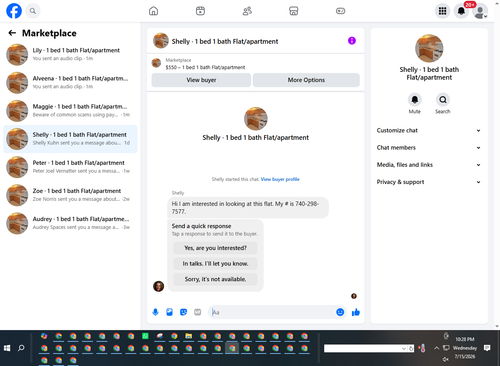Select Shelly's conversation in the list
The height and width of the screenshot is (366, 500).
click(70, 139)
